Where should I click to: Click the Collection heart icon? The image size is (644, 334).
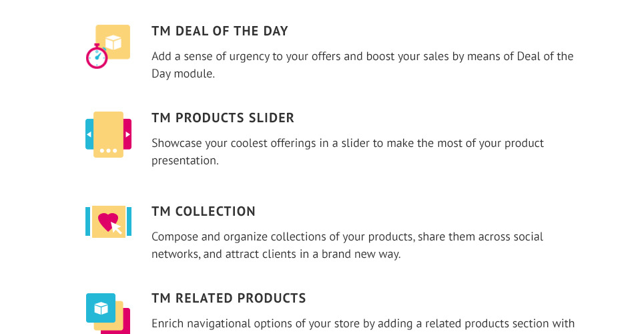108,222
